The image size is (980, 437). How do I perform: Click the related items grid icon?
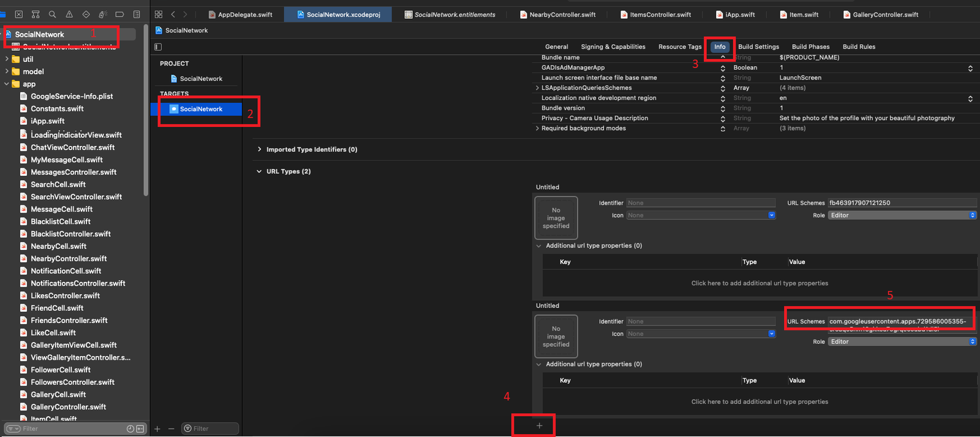click(x=159, y=14)
